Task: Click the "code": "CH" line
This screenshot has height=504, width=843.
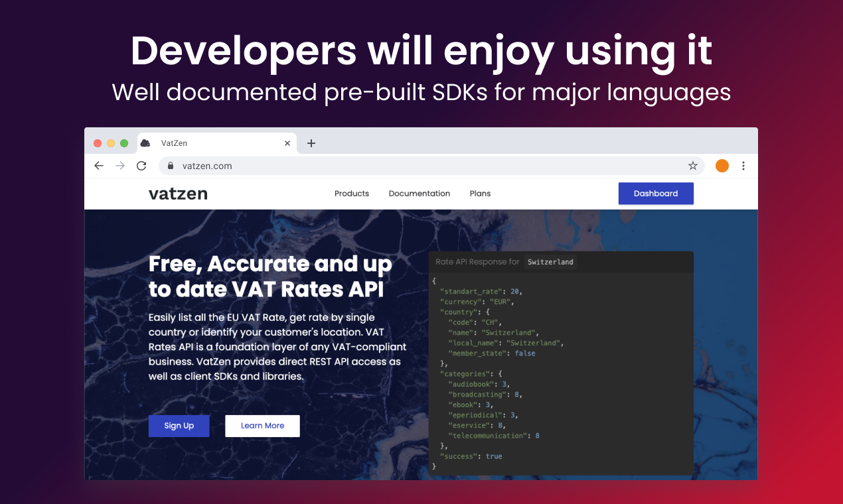Action: [474, 322]
